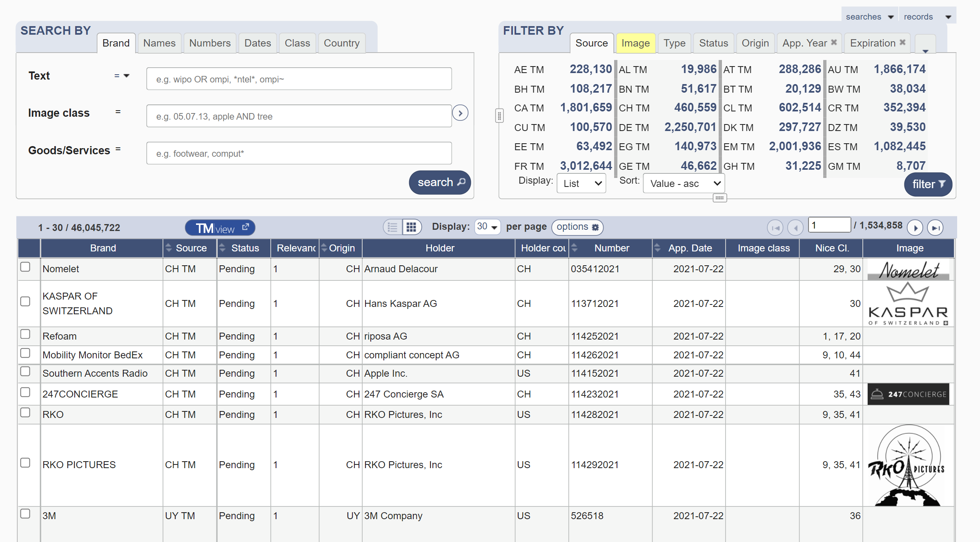Click the Text search input field
The image size is (980, 542).
[299, 79]
